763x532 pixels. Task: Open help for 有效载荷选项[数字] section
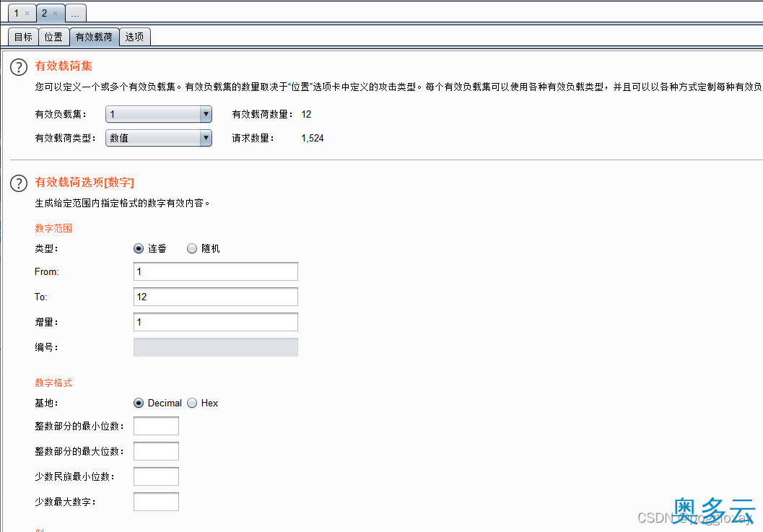[x=19, y=183]
